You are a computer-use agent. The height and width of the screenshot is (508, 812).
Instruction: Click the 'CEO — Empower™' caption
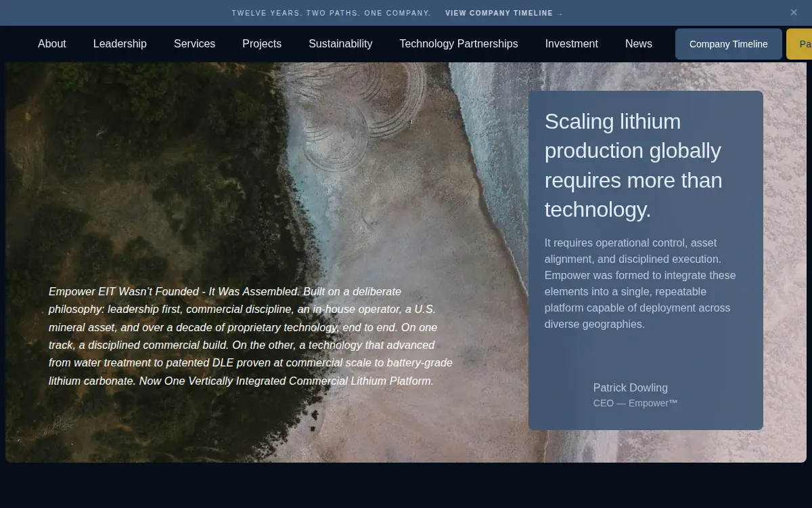point(635,403)
